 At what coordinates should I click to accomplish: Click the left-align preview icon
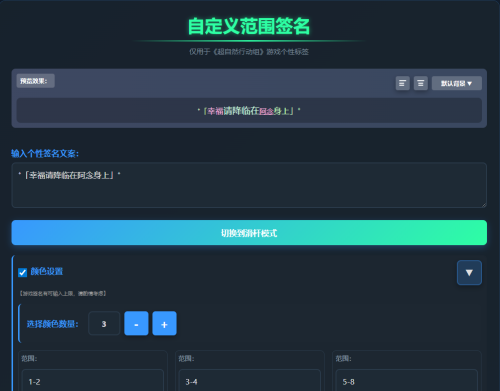402,83
